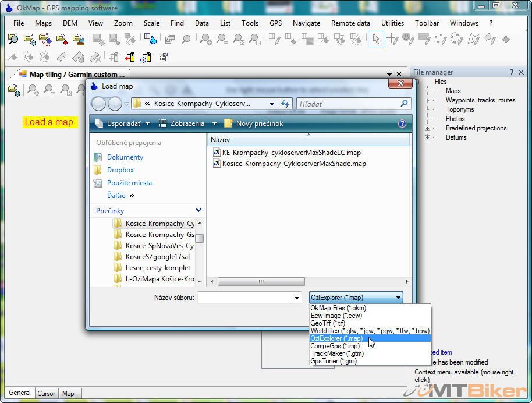Click the refresh icon next to address bar
The width and height of the screenshot is (532, 403).
click(285, 104)
